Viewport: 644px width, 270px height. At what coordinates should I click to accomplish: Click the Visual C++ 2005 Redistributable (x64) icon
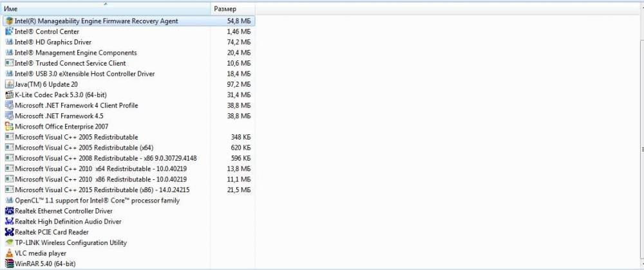(9, 147)
